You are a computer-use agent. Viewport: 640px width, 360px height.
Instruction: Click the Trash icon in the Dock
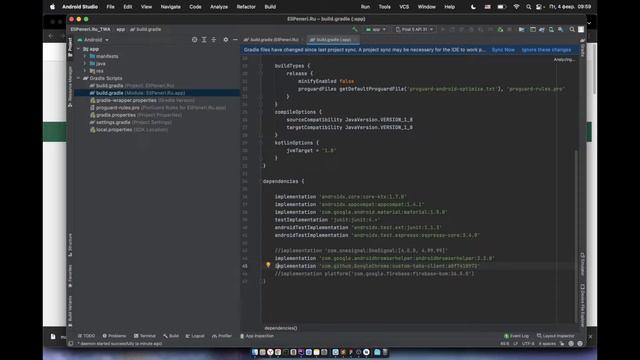coord(384,352)
